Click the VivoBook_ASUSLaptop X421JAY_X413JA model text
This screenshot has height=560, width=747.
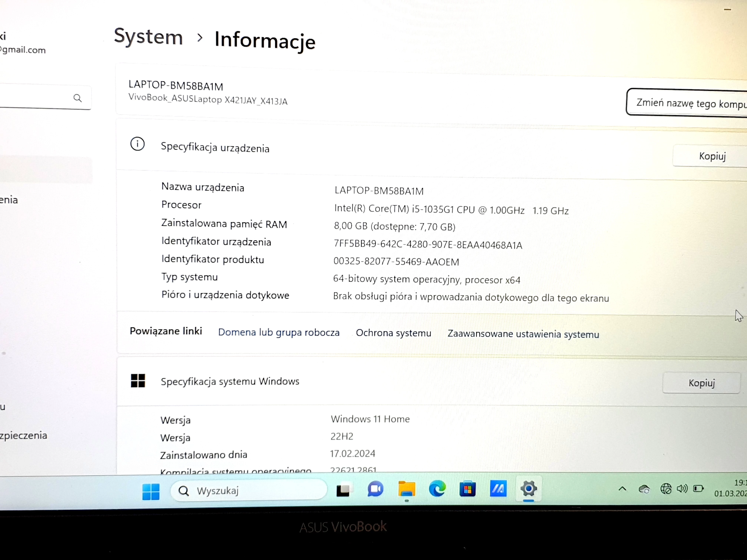208,100
